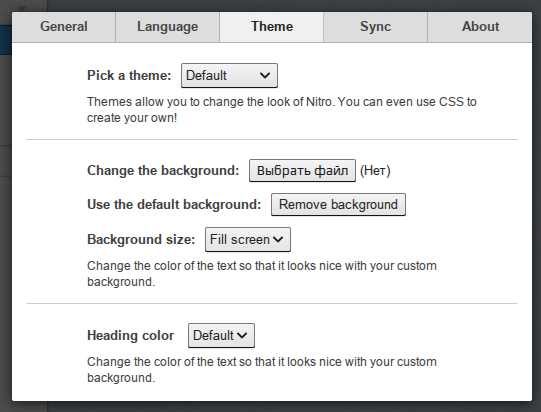Viewport: 541px width, 412px height.
Task: Click the 'Use the default background:' label
Action: (x=174, y=204)
